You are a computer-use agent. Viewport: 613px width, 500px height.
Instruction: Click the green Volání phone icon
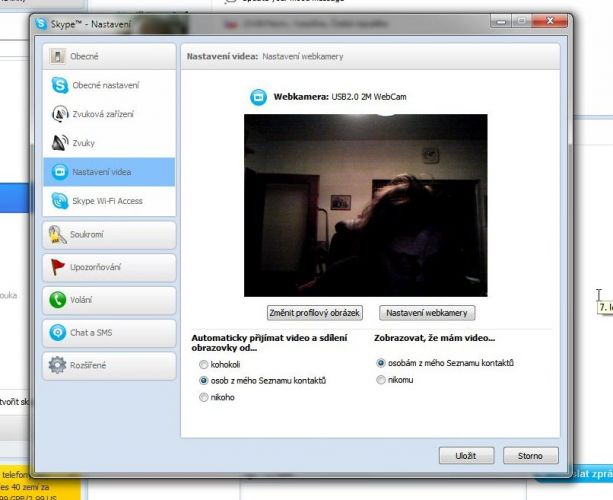pos(57,300)
